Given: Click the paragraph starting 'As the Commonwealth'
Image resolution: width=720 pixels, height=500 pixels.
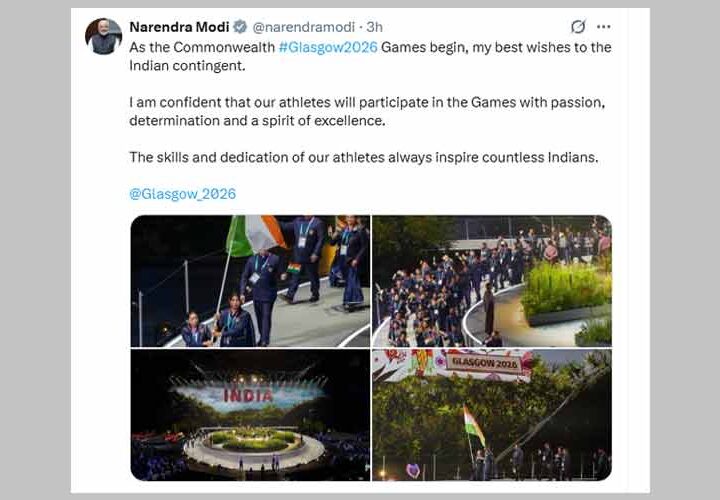Looking at the screenshot, I should 370,56.
